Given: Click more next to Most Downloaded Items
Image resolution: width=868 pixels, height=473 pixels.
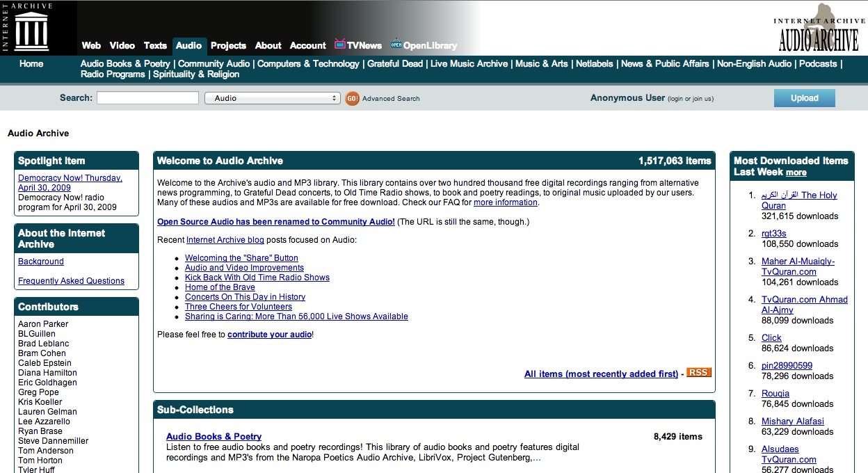Looking at the screenshot, I should tap(796, 173).
